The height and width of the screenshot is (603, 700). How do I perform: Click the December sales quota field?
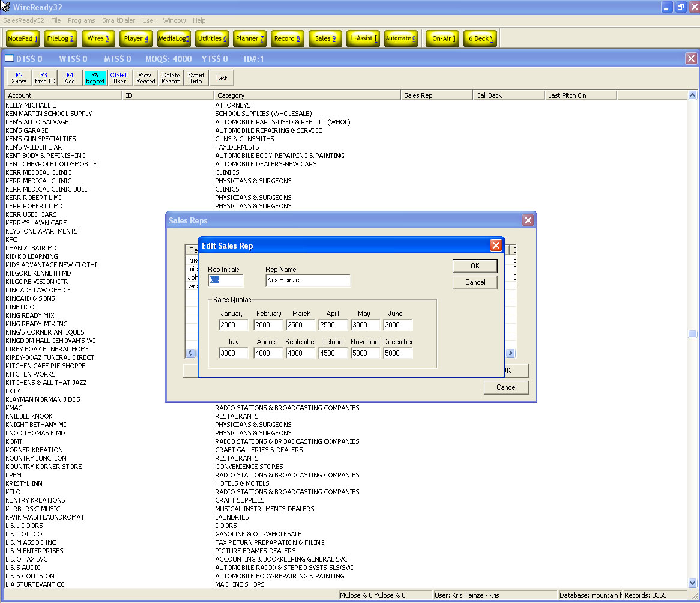pos(397,353)
